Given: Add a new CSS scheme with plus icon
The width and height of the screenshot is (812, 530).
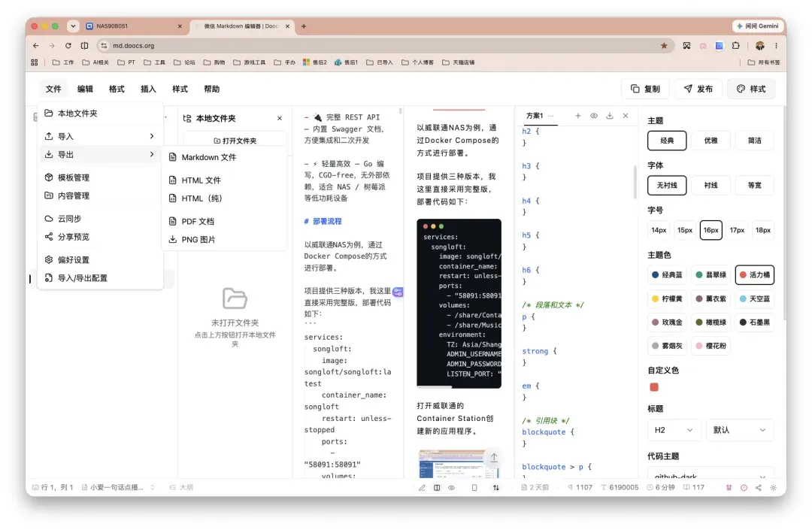Looking at the screenshot, I should (x=578, y=116).
